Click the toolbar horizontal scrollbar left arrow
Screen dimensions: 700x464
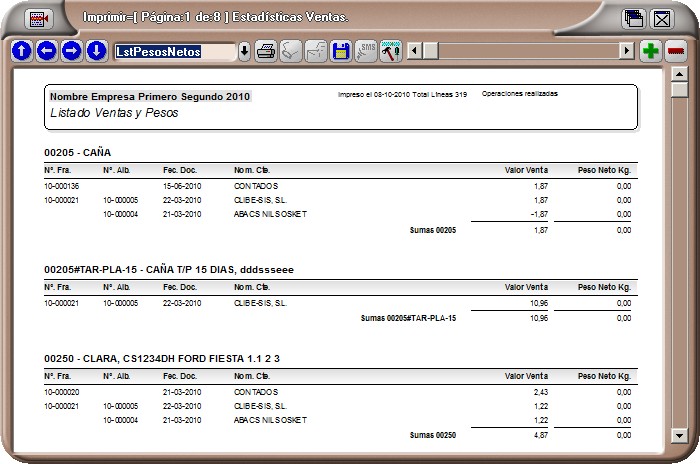(x=414, y=51)
